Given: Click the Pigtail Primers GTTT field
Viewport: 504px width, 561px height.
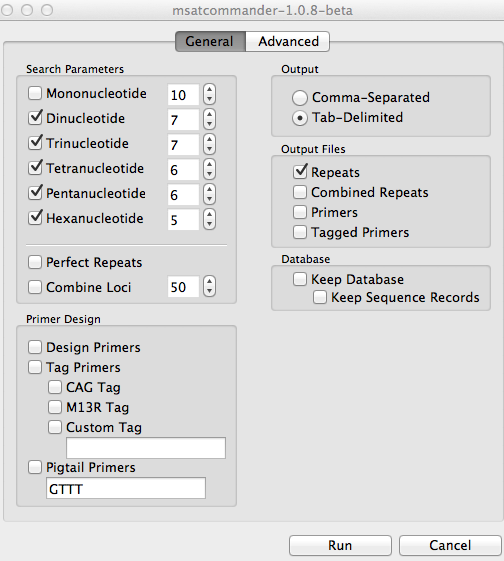Looking at the screenshot, I should pos(126,488).
